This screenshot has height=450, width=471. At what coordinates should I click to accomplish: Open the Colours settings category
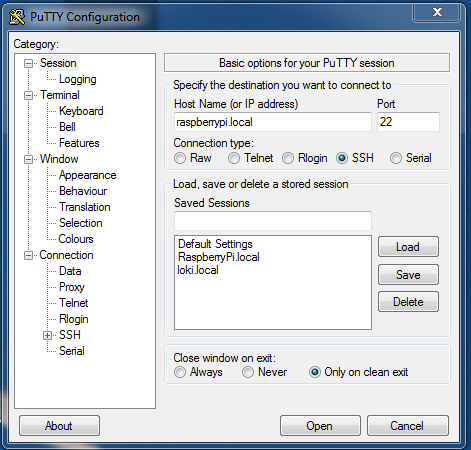coord(76,239)
